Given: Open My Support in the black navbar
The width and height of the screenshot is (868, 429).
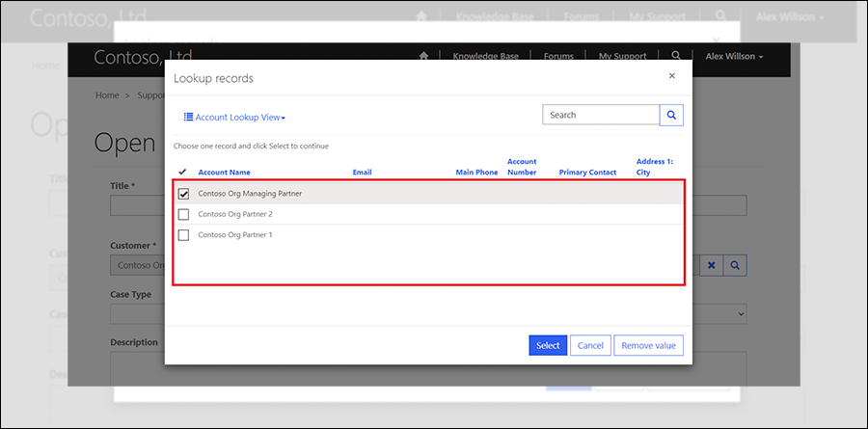Looking at the screenshot, I should [622, 56].
